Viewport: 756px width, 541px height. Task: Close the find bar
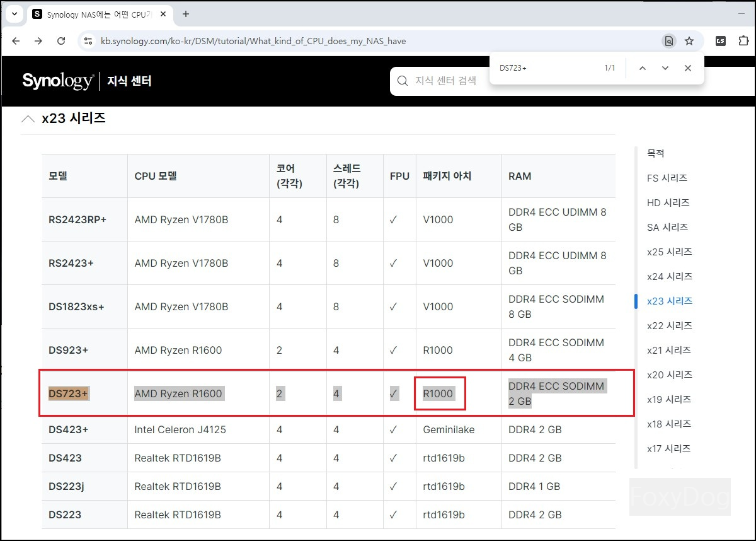click(x=688, y=68)
